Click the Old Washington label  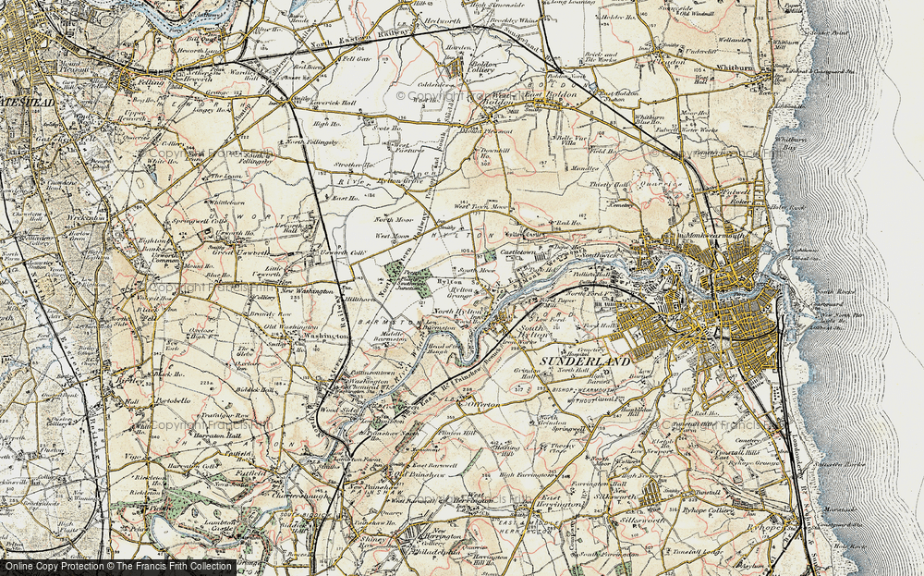pos(291,326)
